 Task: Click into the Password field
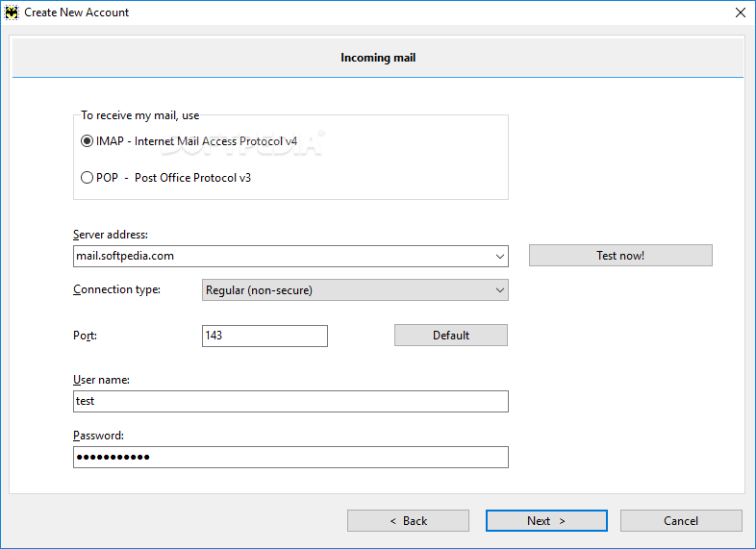pyautogui.click(x=290, y=457)
